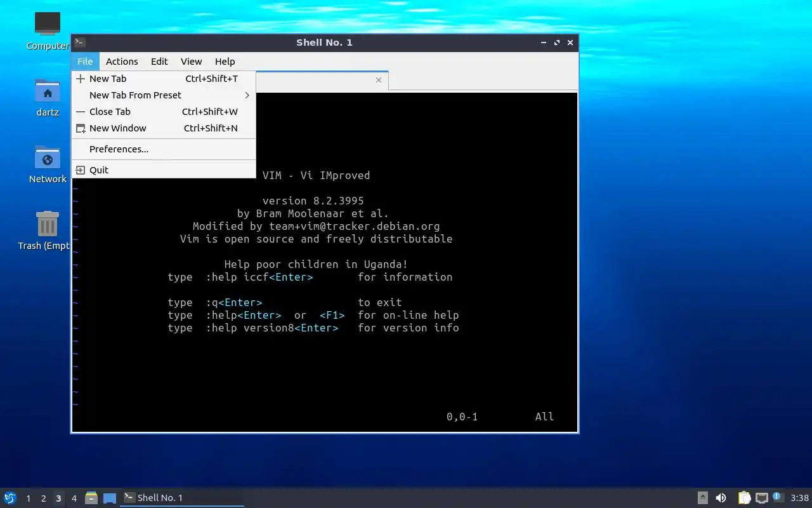Click the '0,0-1' cursor position indicator
812x508 pixels.
click(462, 417)
